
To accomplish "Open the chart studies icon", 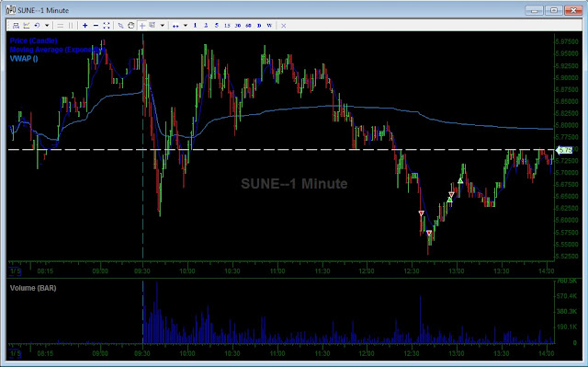I will coord(27,26).
